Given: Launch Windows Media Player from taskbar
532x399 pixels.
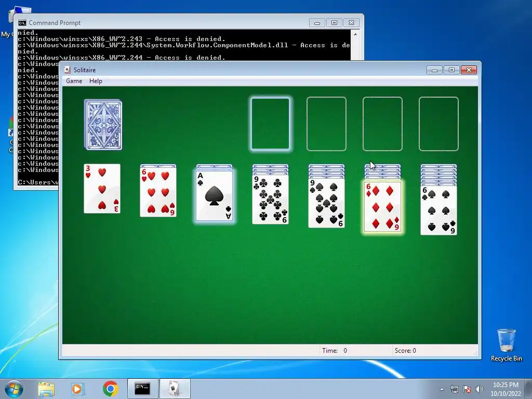Looking at the screenshot, I should (78, 389).
